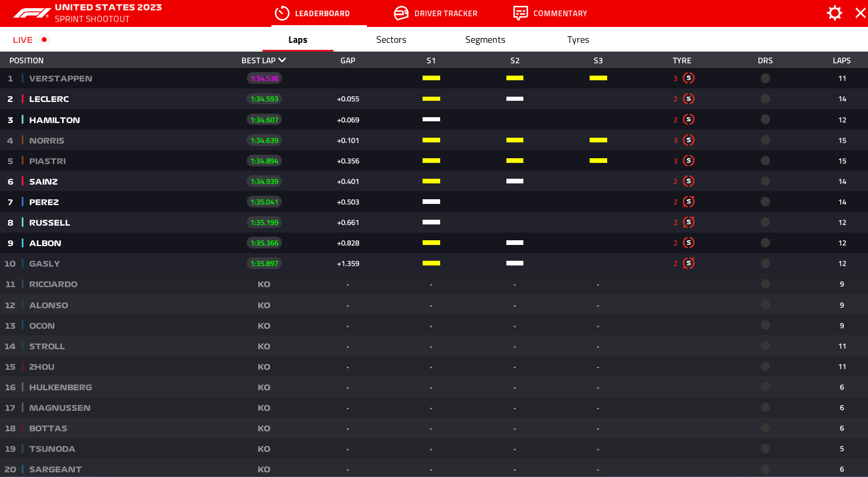This screenshot has height=477, width=868.
Task: Select driver name PEREZ
Action: click(x=44, y=202)
